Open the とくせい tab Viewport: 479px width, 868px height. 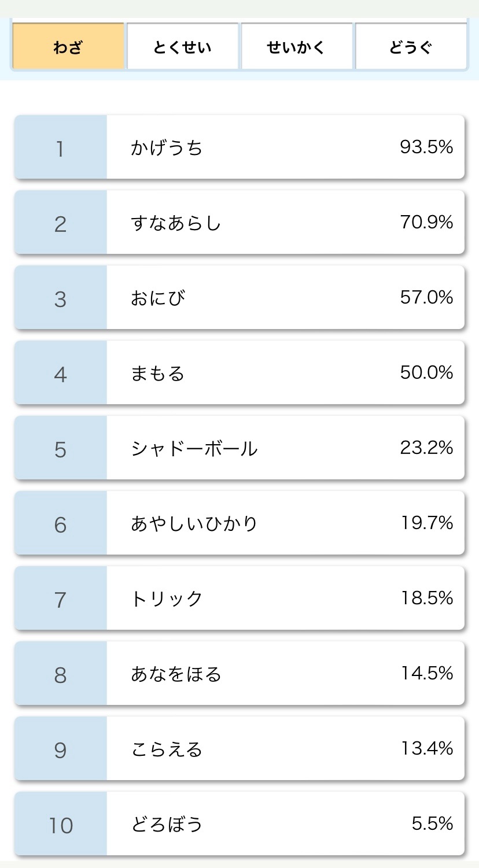(x=182, y=46)
